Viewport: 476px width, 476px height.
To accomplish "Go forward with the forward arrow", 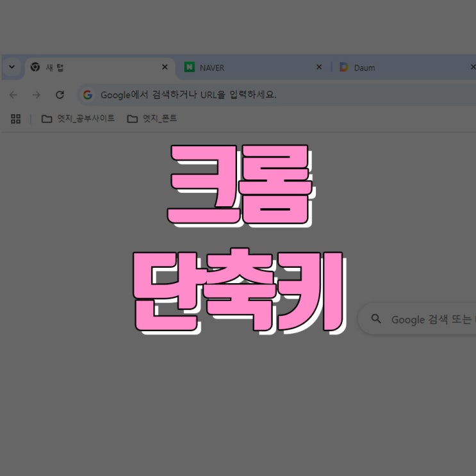I will 36,95.
